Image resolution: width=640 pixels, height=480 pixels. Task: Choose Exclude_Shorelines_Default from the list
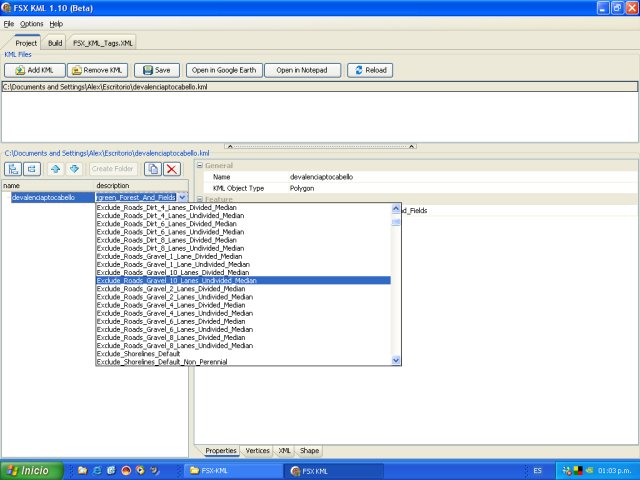[x=138, y=353]
